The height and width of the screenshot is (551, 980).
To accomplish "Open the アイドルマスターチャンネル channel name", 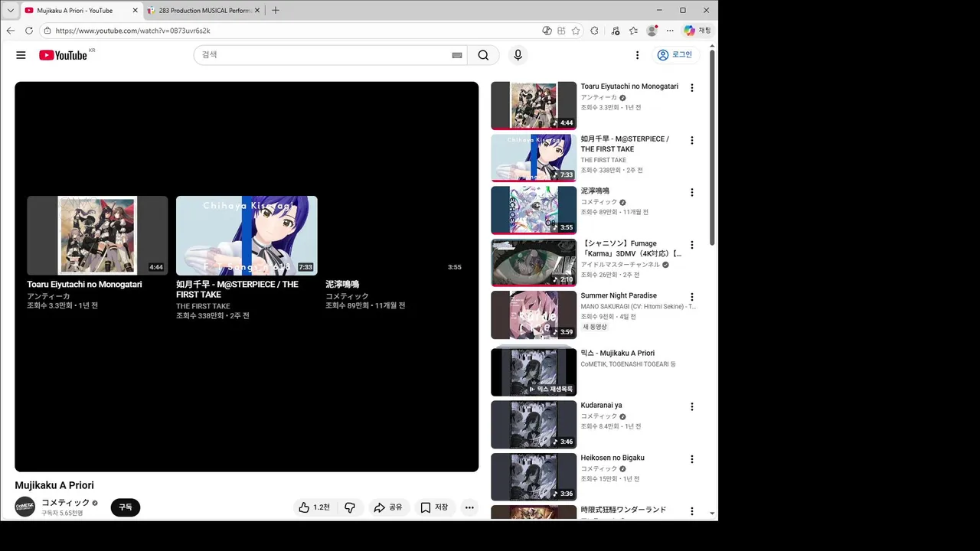I will point(620,265).
